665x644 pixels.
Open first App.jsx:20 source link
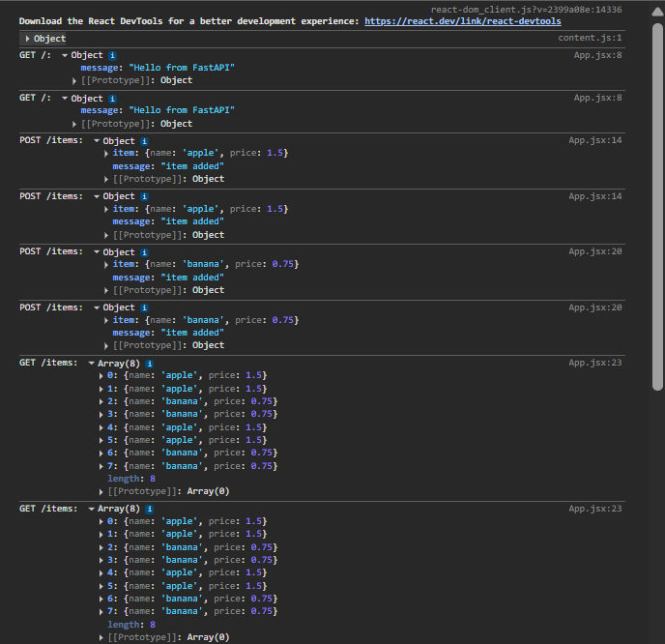click(x=595, y=251)
